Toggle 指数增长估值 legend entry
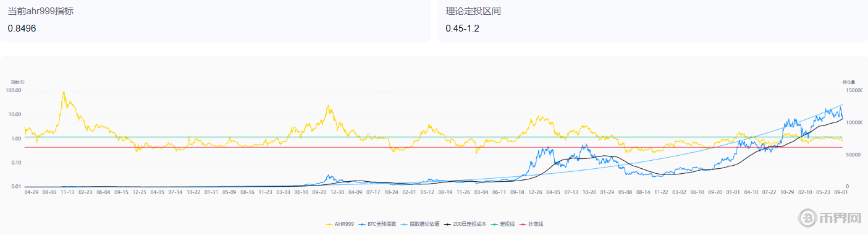868x235 pixels. pos(419,223)
